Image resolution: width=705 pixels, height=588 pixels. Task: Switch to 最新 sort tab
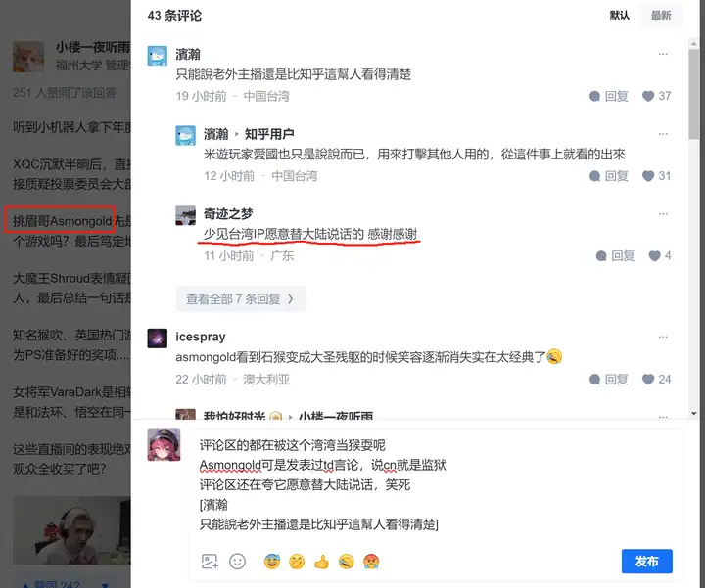click(661, 16)
